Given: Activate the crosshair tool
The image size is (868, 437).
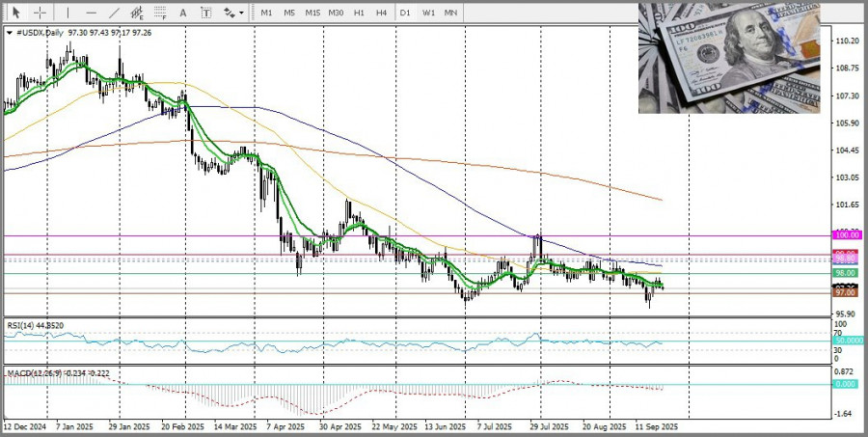Looking at the screenshot, I should pyautogui.click(x=40, y=13).
